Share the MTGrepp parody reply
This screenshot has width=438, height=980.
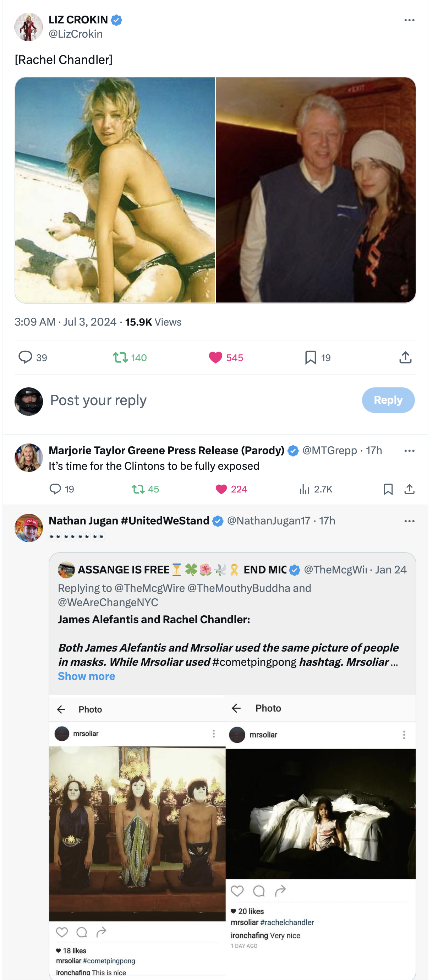point(409,489)
